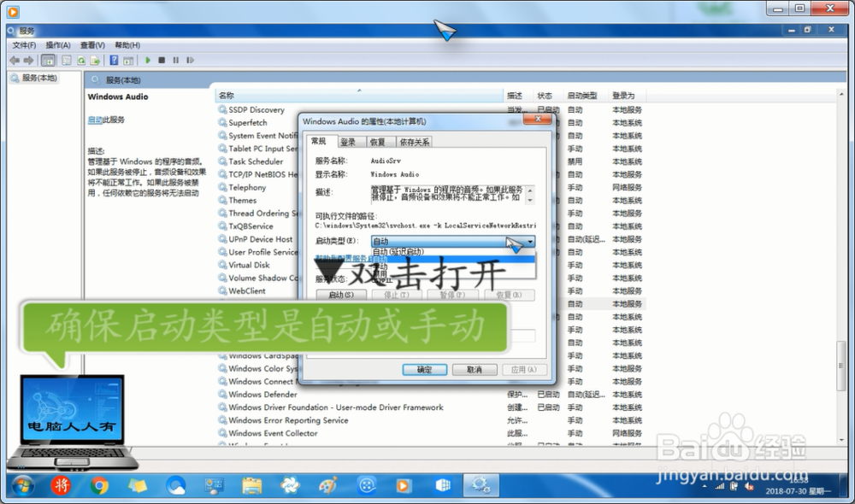Click the action pane toolbar icon after Help
The height and width of the screenshot is (504, 855).
coord(128,60)
